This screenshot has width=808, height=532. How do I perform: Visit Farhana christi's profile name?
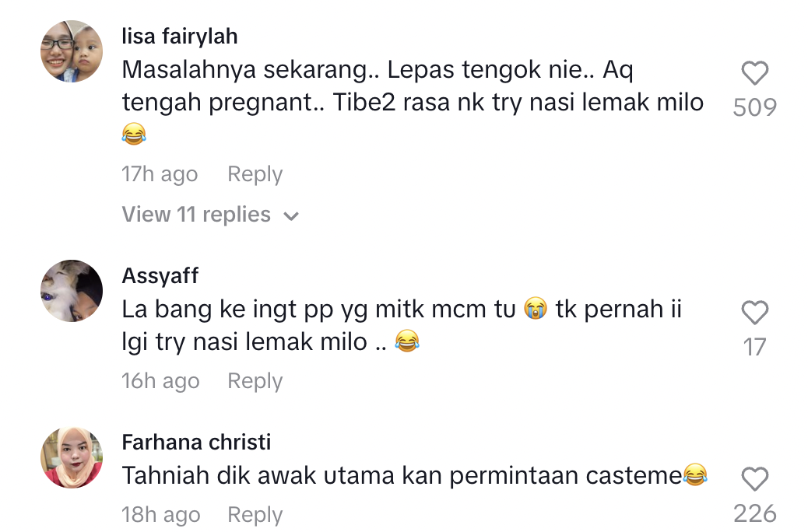[196, 443]
